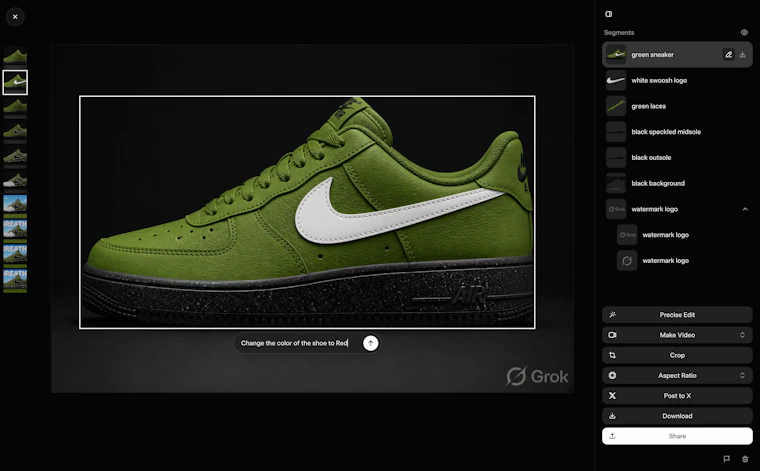Click the trash delete icon

point(745,459)
